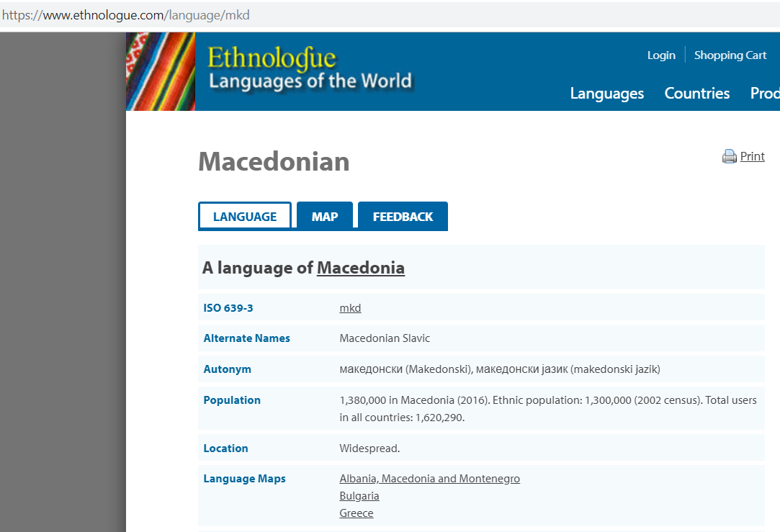Click the ISO 639-3 row label

(228, 308)
